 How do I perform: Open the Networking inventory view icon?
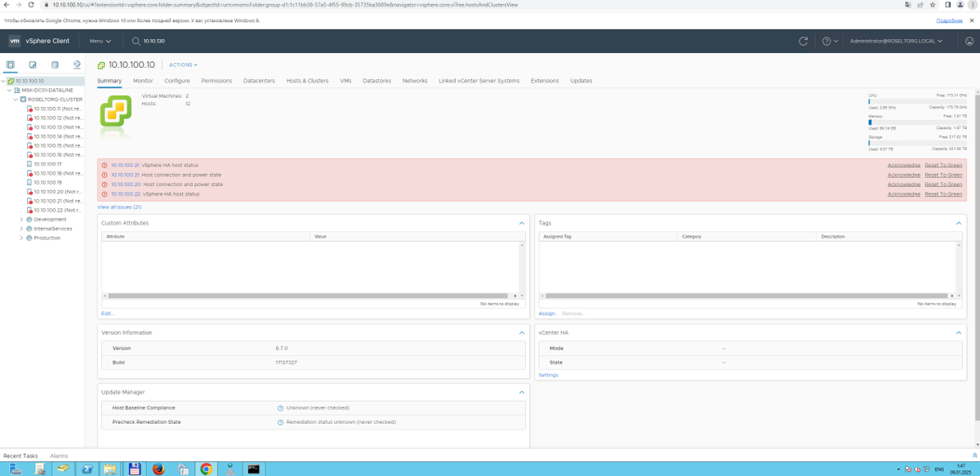(x=77, y=65)
